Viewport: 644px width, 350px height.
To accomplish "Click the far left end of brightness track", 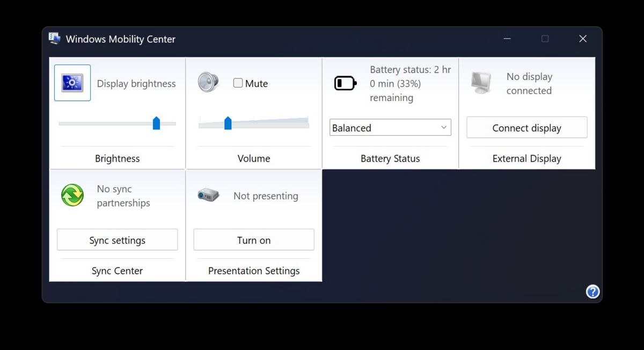I will click(x=61, y=124).
